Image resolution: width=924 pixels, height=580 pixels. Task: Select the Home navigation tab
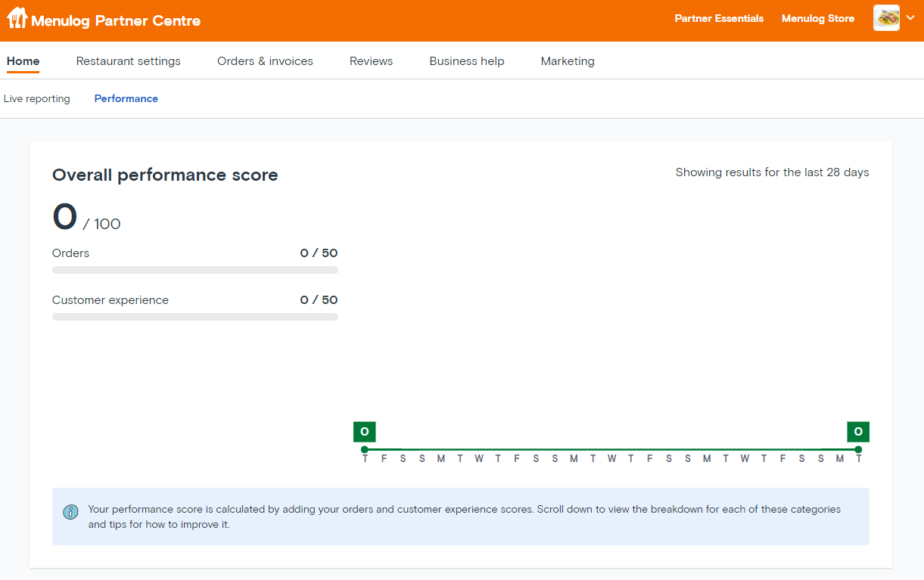[23, 61]
